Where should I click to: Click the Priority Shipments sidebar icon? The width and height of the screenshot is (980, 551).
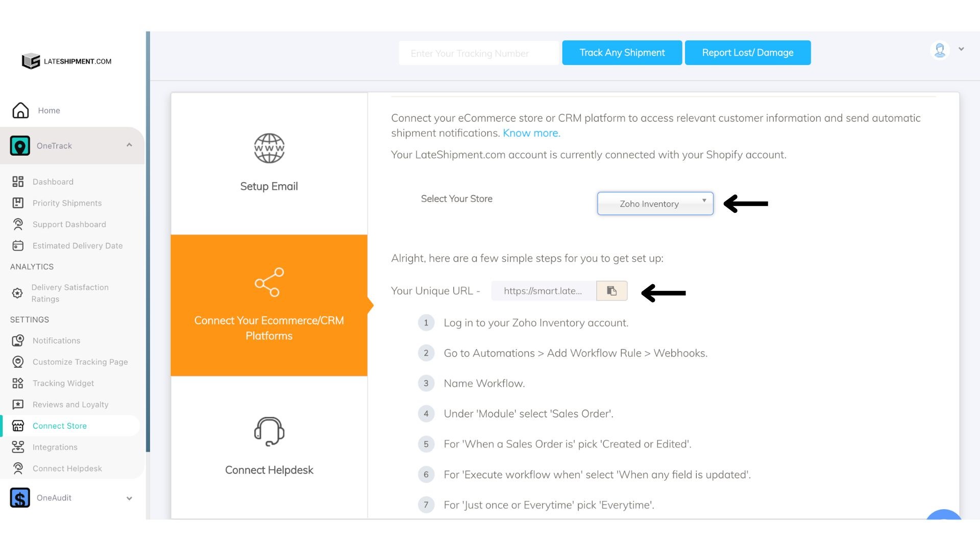(18, 203)
